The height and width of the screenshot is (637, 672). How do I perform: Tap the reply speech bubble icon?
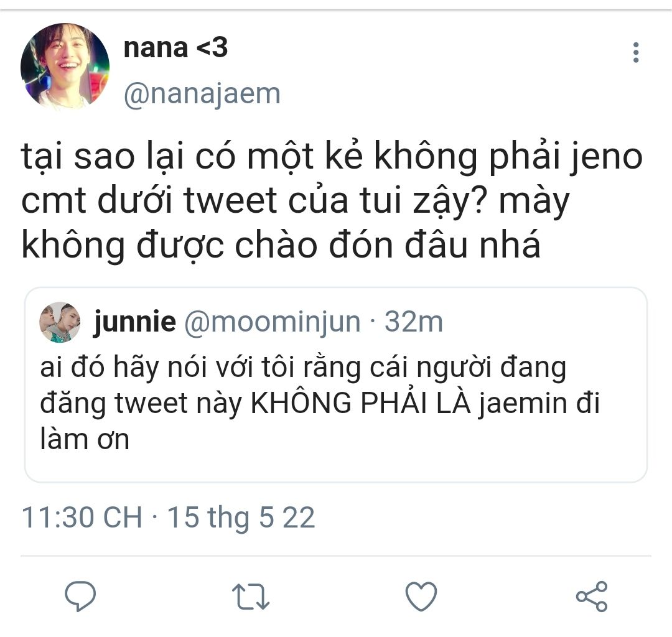click(80, 596)
